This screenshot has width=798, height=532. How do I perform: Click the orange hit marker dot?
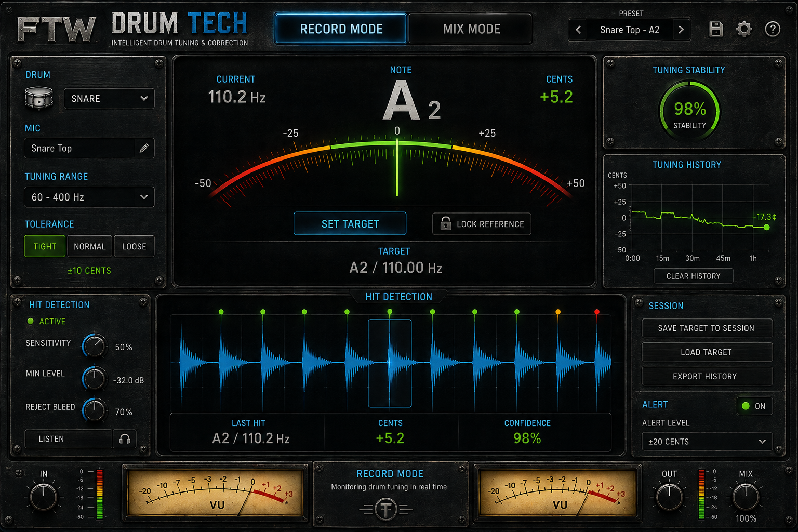[x=558, y=312]
